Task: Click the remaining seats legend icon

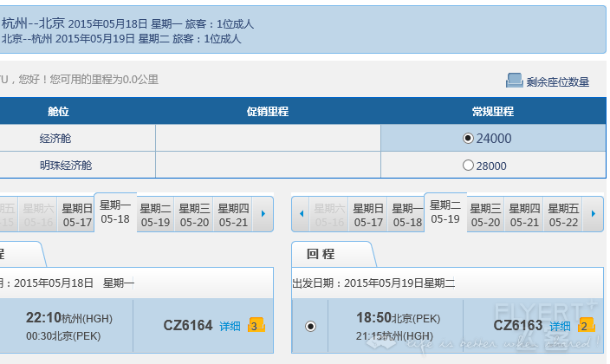Action: 515,81
